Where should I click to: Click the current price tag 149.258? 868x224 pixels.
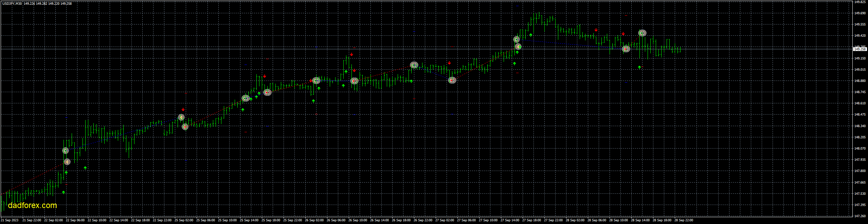[x=860, y=49]
